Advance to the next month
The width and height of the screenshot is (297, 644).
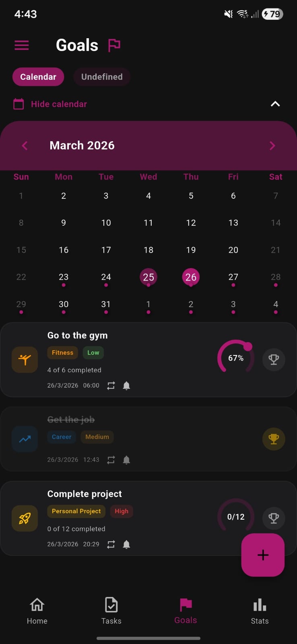(272, 145)
